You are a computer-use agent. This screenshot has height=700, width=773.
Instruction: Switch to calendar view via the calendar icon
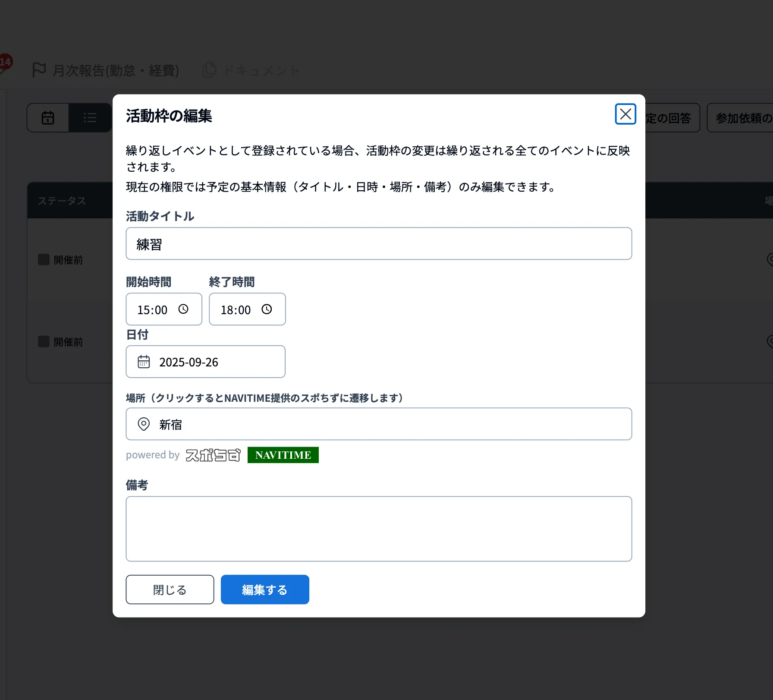48,117
